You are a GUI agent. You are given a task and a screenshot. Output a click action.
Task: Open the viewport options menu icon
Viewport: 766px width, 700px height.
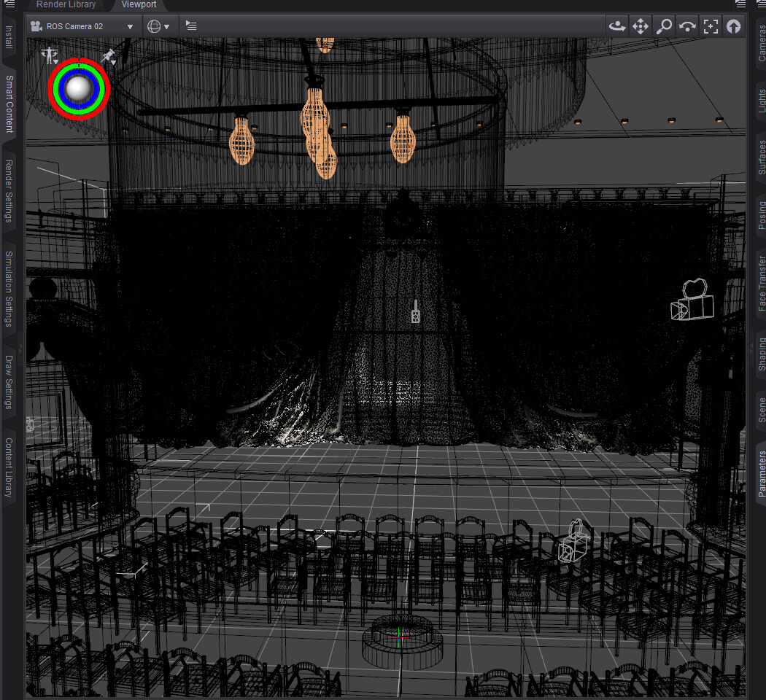tap(191, 26)
